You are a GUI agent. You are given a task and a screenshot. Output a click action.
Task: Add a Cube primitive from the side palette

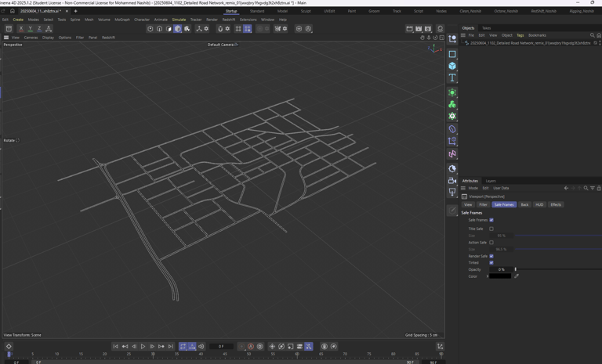click(452, 67)
